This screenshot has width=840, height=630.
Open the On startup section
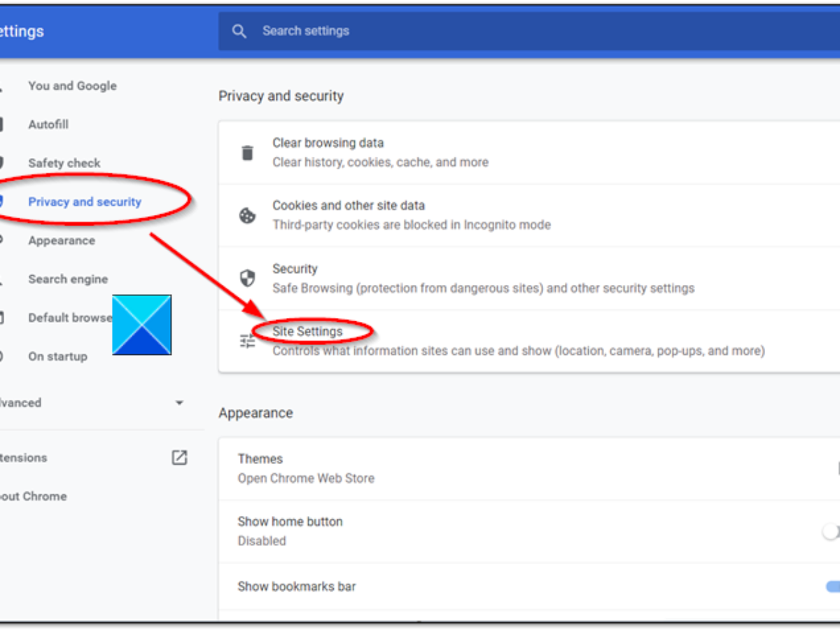click(57, 356)
